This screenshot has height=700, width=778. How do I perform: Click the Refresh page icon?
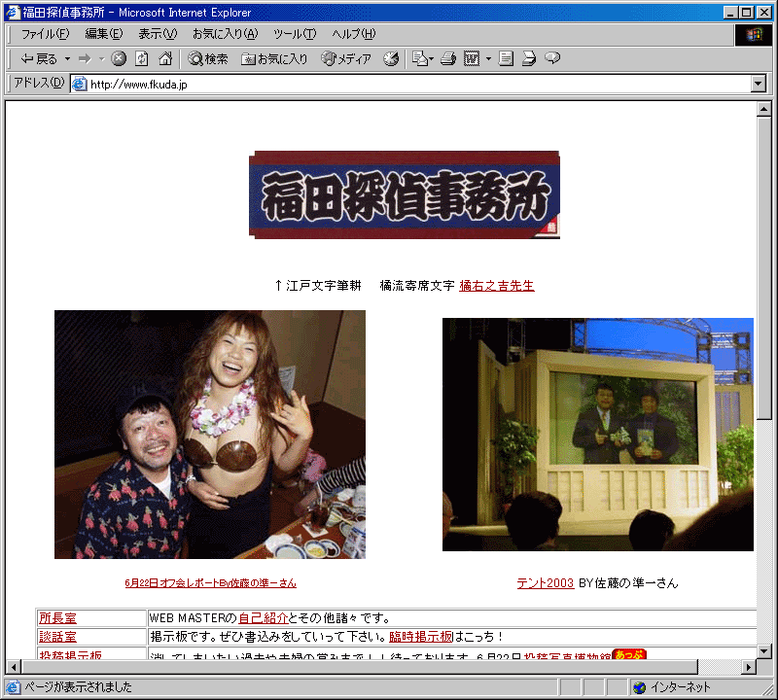point(142,59)
